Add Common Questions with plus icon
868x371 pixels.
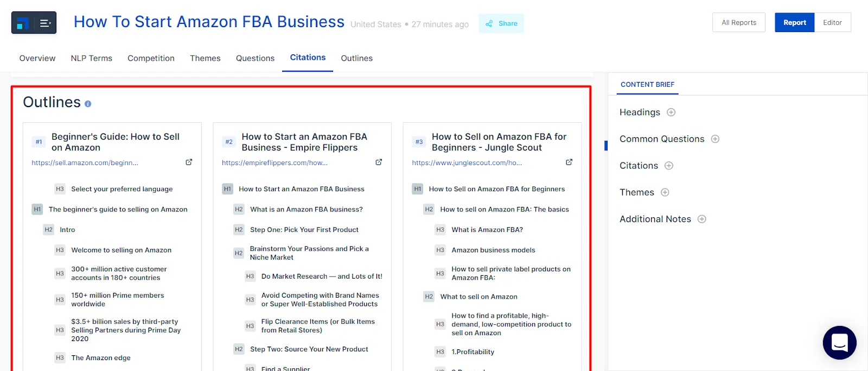coord(715,139)
